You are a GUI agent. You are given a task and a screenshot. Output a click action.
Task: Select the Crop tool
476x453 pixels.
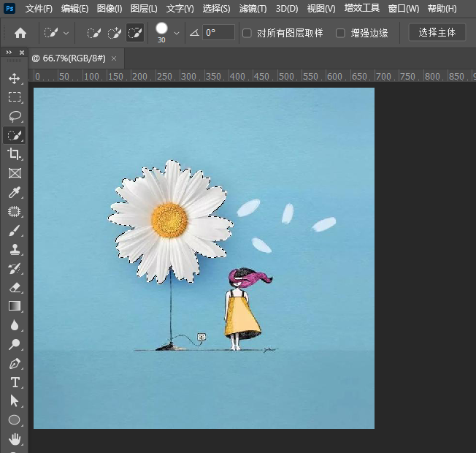coord(14,154)
